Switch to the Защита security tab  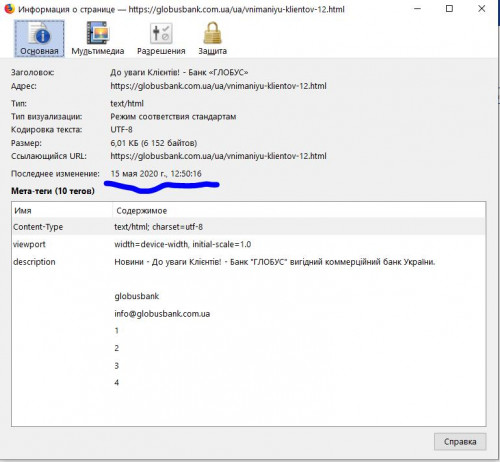[213, 39]
